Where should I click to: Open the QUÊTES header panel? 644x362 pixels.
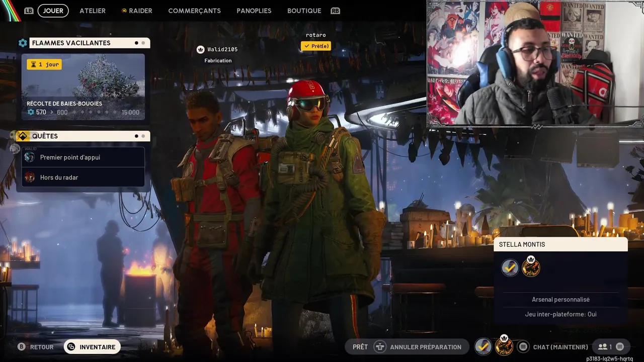coord(90,136)
